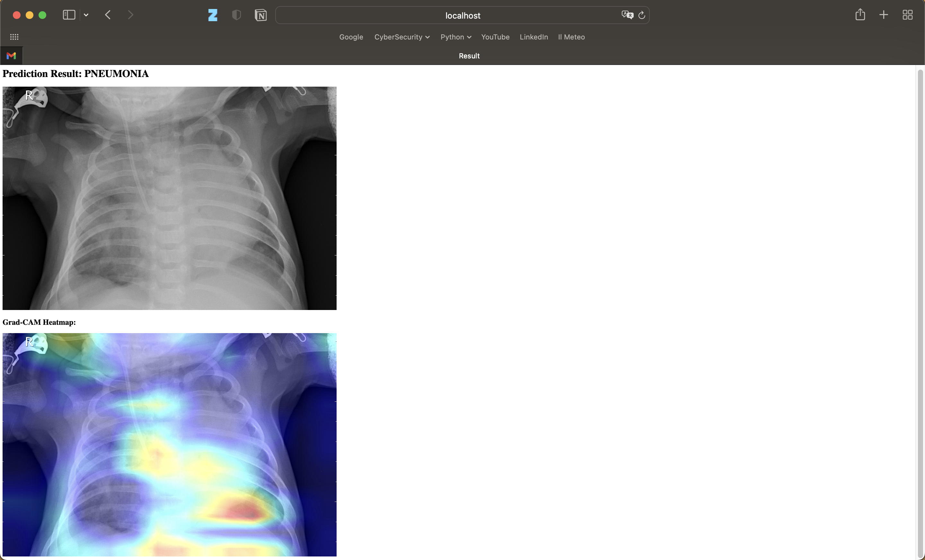
Task: Click the new tab plus icon
Action: click(883, 14)
